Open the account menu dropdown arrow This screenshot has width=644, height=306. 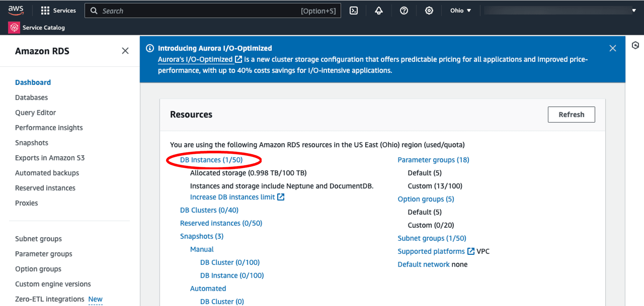[x=634, y=10]
